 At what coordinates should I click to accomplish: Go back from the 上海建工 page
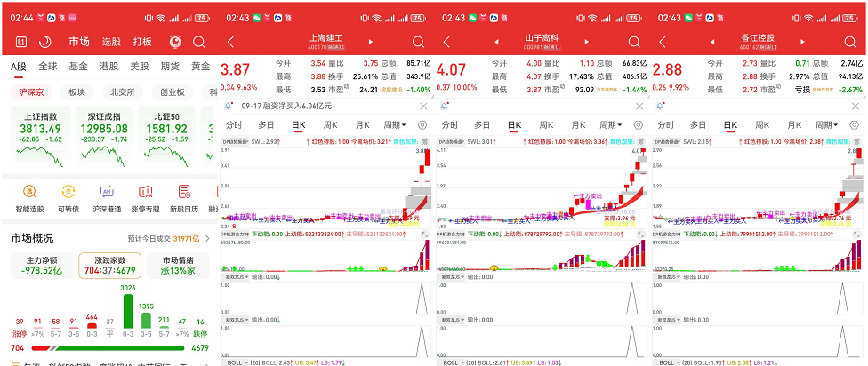pos(231,42)
